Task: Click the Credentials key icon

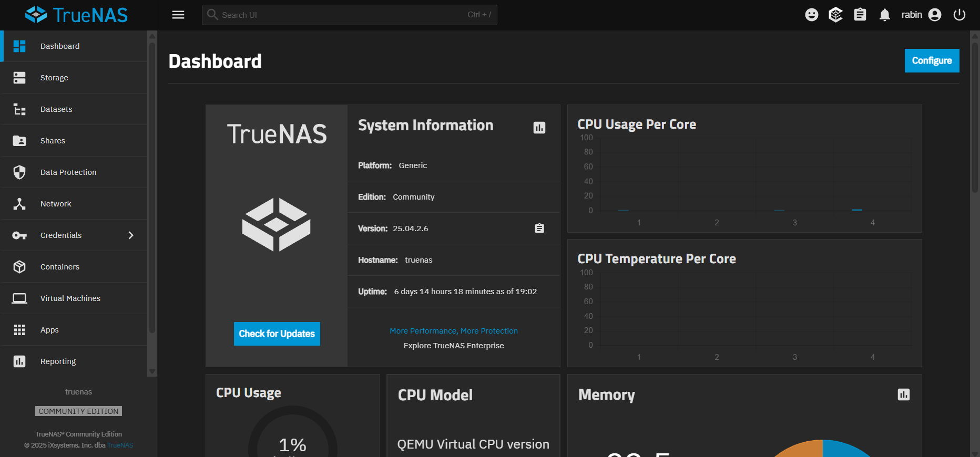Action: click(x=19, y=235)
